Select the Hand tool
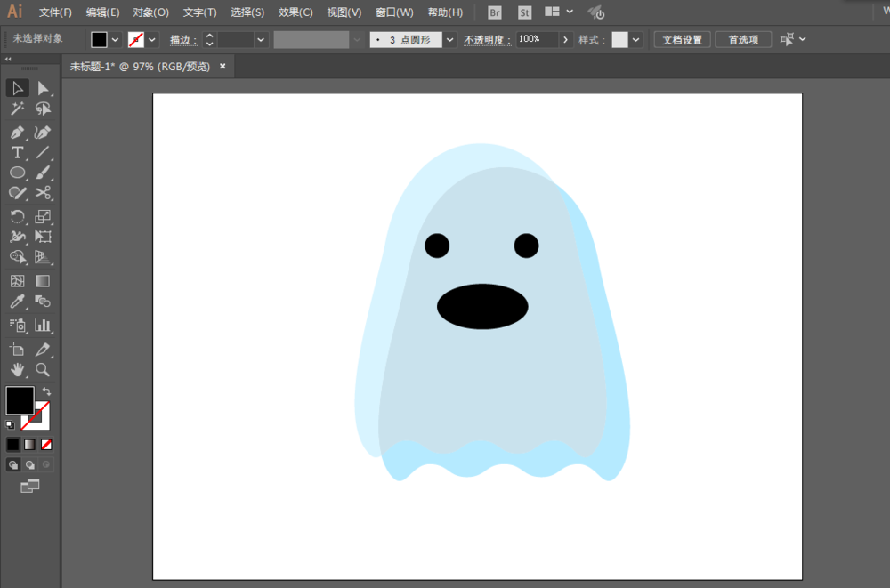The image size is (890, 588). point(18,370)
